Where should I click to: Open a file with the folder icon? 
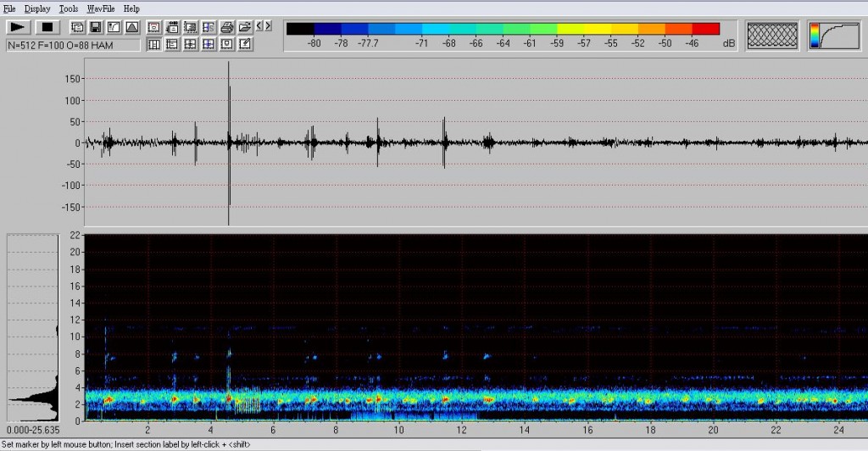click(x=245, y=26)
